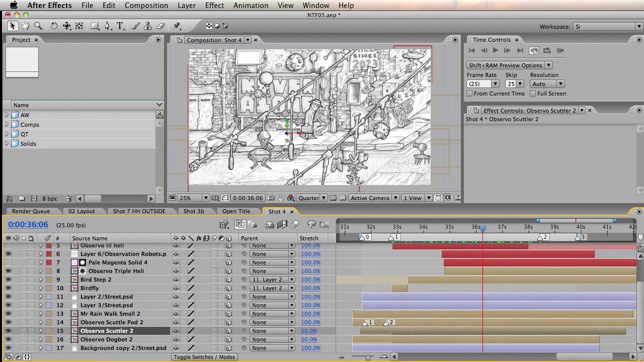Hide the Bird Step 2 layer
The width and height of the screenshot is (644, 362).
(x=8, y=280)
